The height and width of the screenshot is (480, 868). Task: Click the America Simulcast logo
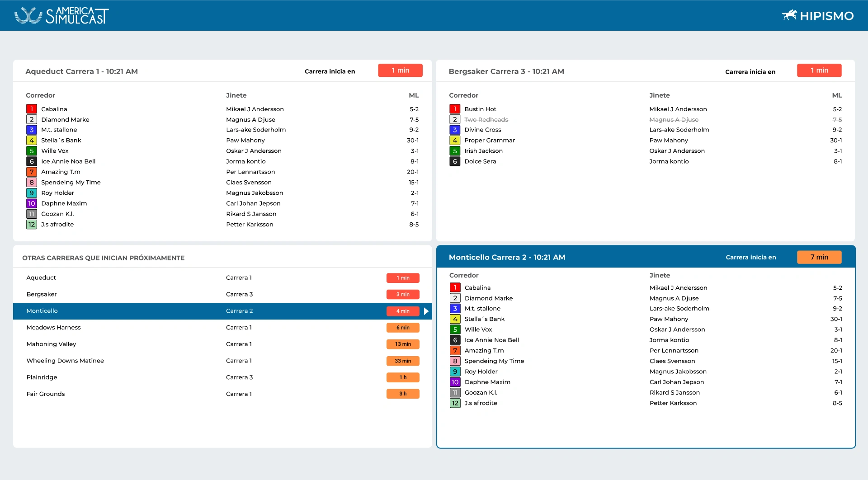(x=61, y=15)
